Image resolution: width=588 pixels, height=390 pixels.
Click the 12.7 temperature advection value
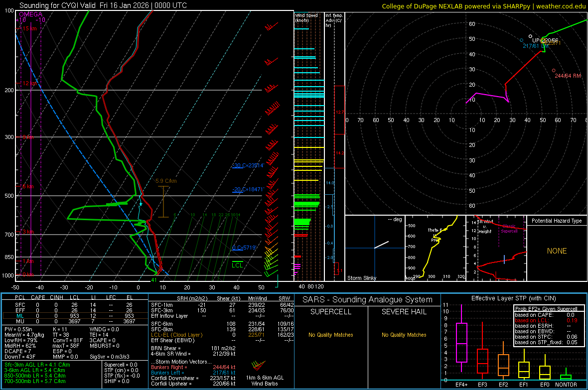point(340,112)
